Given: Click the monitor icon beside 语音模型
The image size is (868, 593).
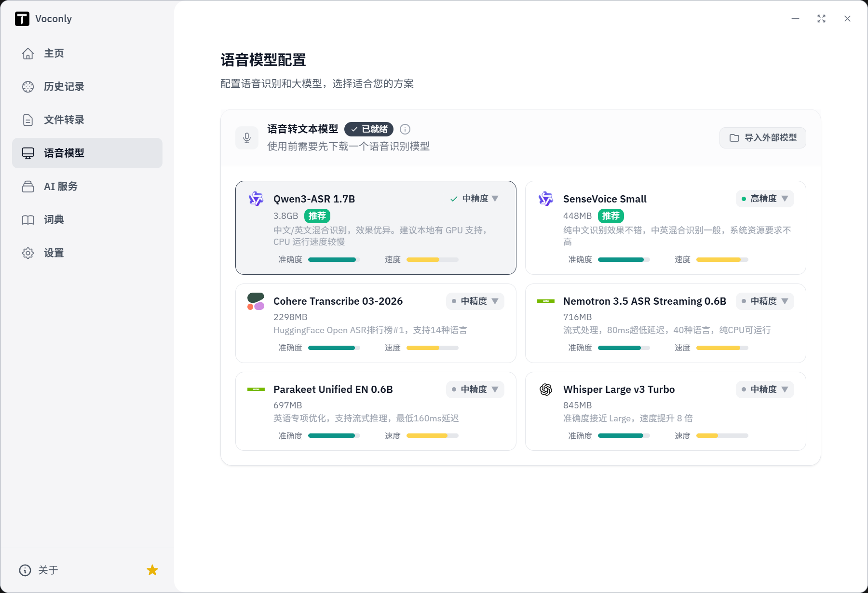Looking at the screenshot, I should tap(28, 153).
